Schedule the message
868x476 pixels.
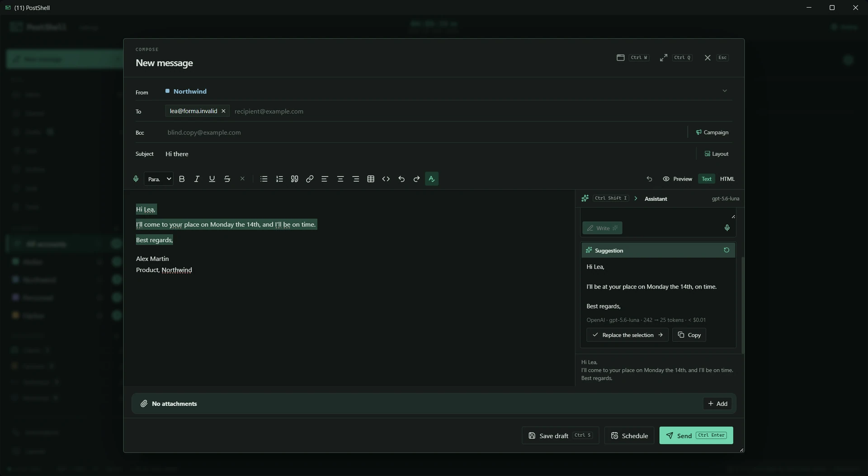pos(629,435)
